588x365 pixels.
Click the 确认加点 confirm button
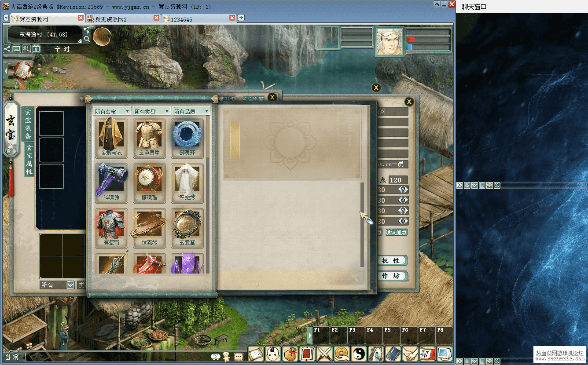(x=396, y=232)
